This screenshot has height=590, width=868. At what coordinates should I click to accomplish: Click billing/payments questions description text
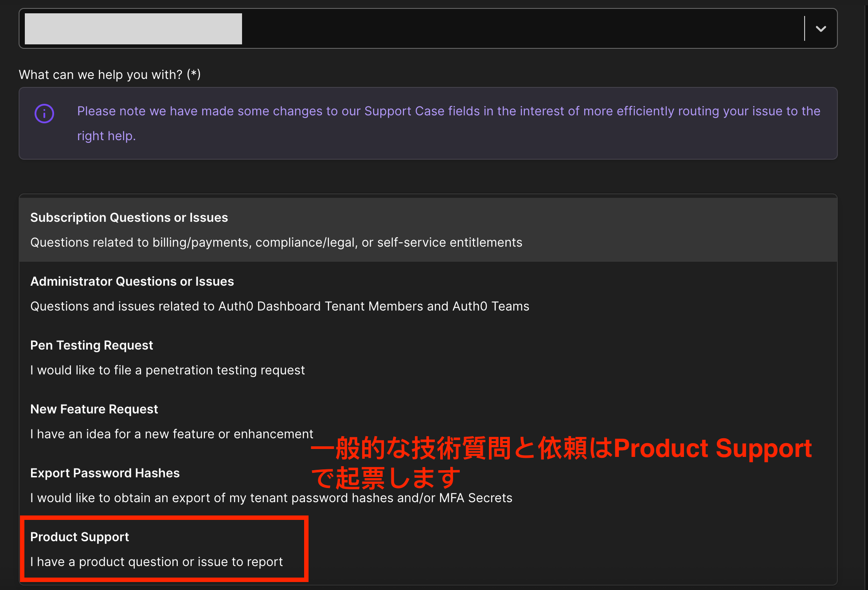point(276,242)
